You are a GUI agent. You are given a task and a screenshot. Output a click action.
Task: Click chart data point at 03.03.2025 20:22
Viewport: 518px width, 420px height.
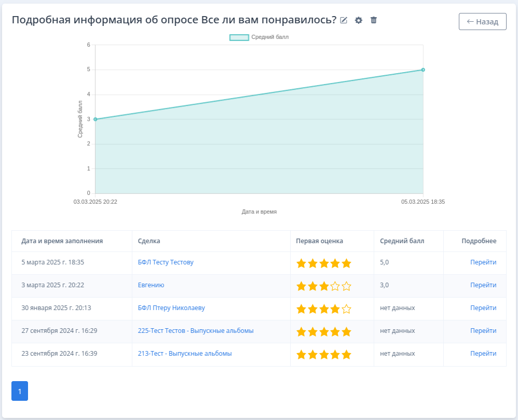click(95, 119)
